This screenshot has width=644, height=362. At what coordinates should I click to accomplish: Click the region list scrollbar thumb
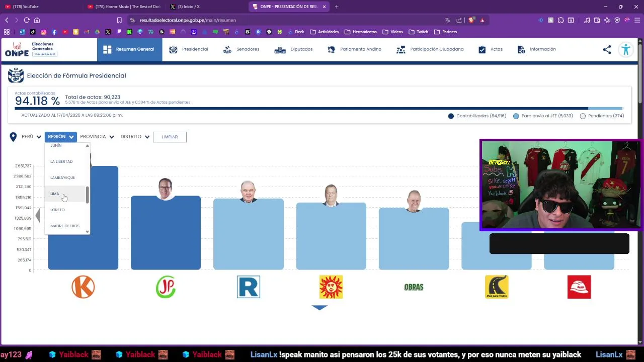pos(88,195)
